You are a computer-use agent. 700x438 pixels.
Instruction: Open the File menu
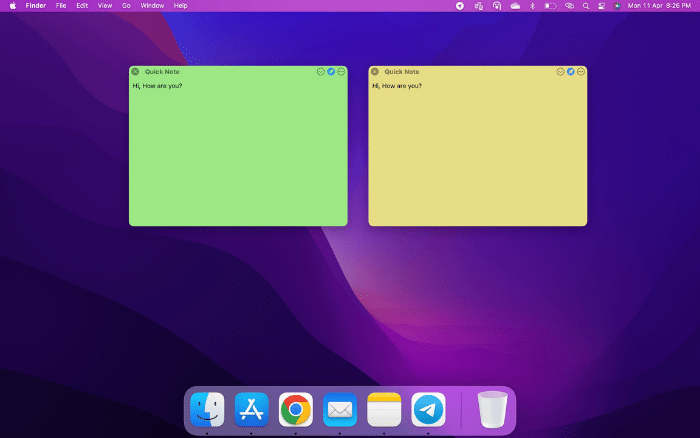coord(61,6)
